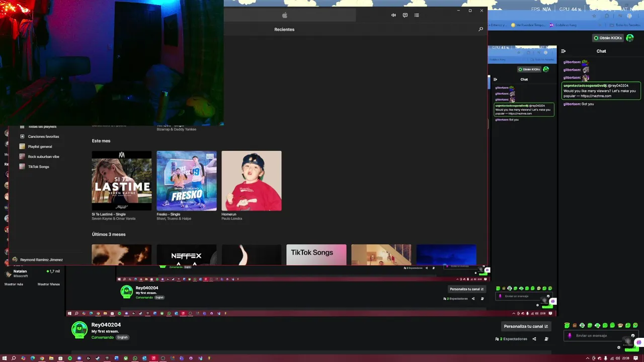The width and height of the screenshot is (644, 362).
Task: Open TikTok Songs in the sidebar
Action: (x=38, y=166)
